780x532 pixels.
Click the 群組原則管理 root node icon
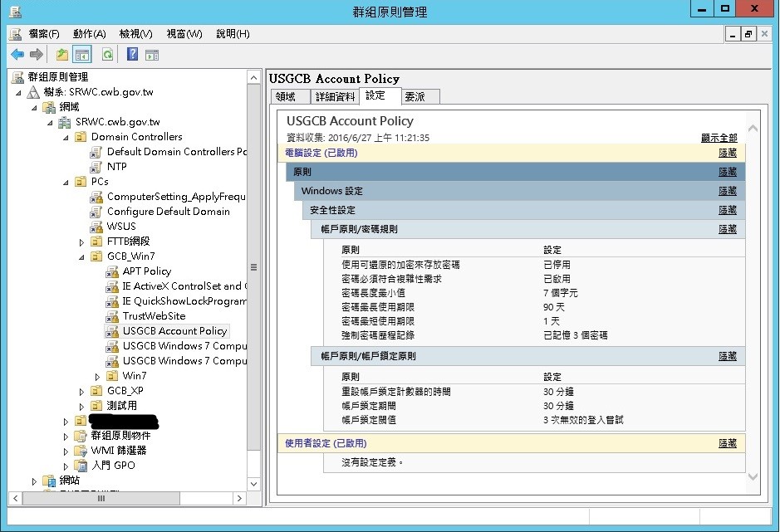click(17, 77)
